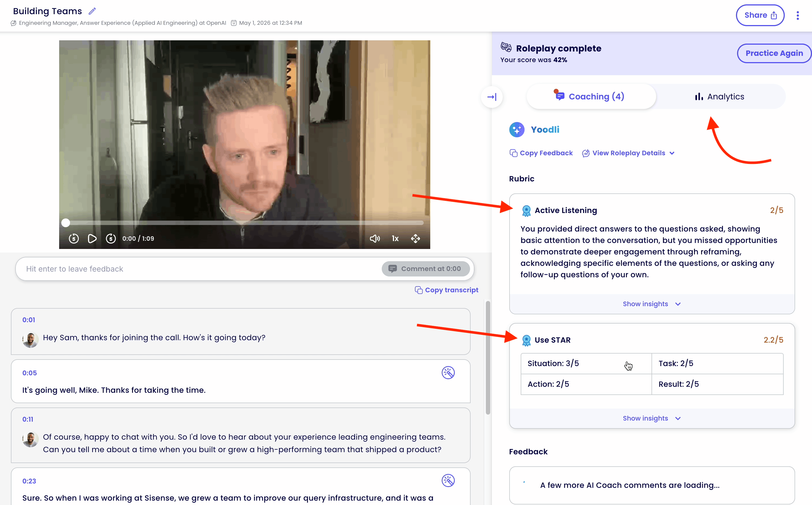Show insights for Active Listening

point(652,304)
